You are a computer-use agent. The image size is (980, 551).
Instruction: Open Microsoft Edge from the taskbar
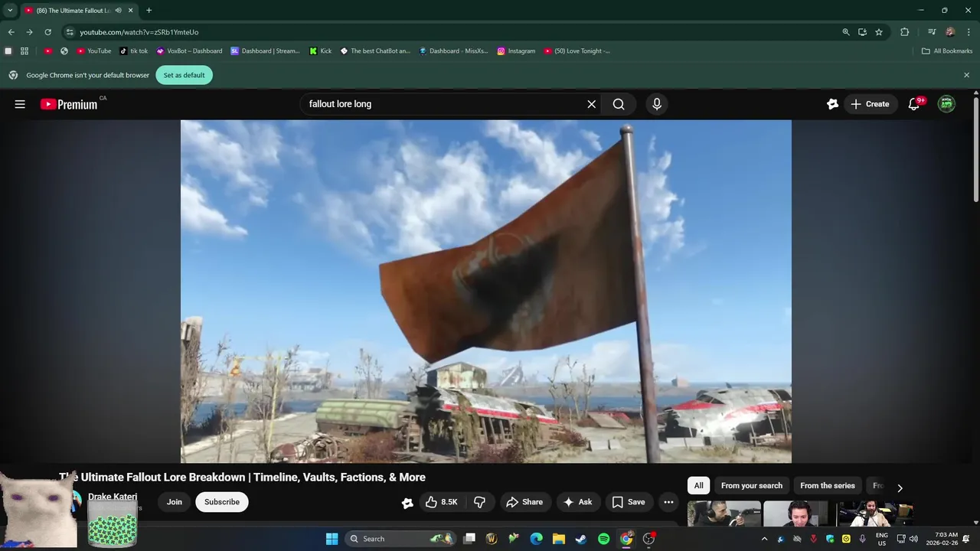click(537, 539)
